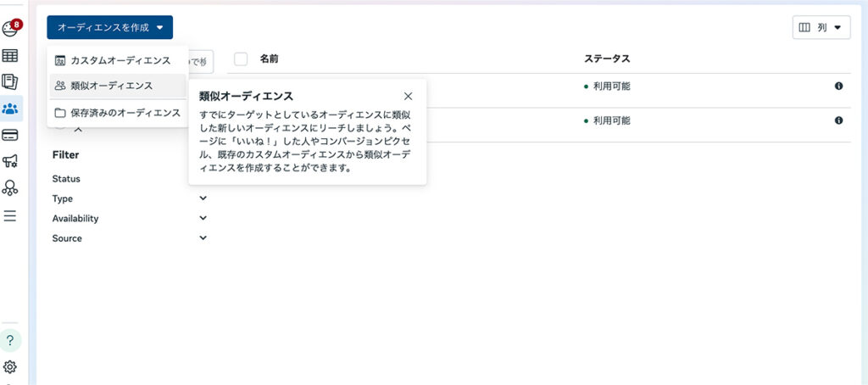Expand the Type filter chevron
868x385 pixels.
[203, 198]
